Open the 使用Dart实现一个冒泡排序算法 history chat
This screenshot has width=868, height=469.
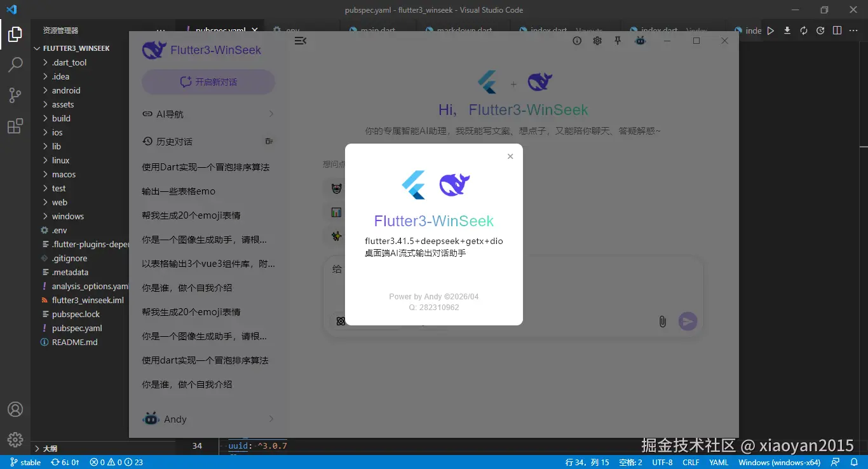(208, 167)
